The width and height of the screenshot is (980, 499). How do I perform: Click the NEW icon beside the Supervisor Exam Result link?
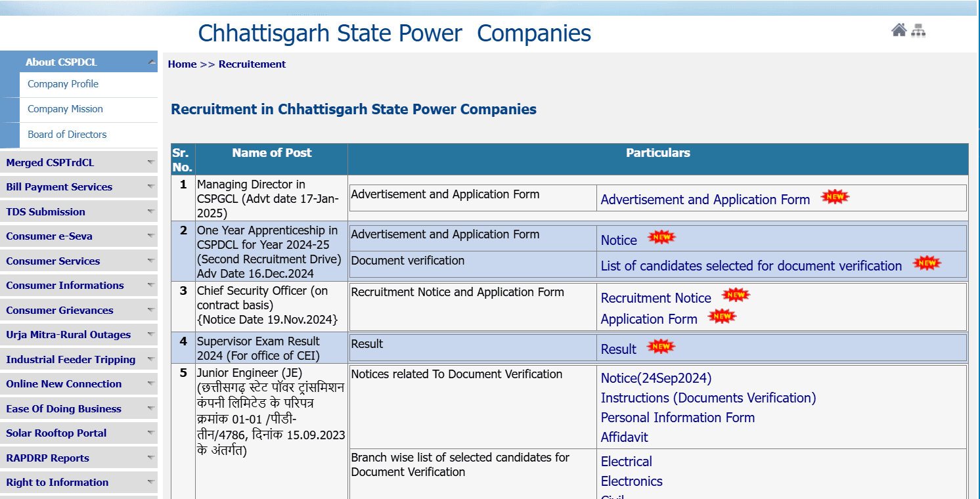pyautogui.click(x=661, y=346)
